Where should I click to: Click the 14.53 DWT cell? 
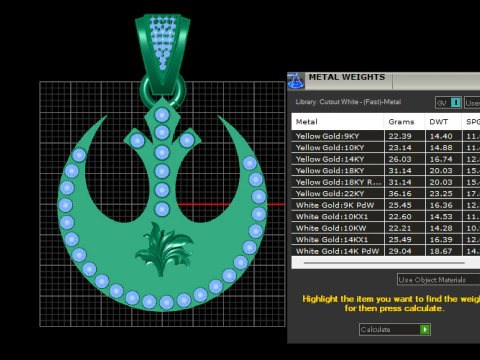click(x=444, y=216)
